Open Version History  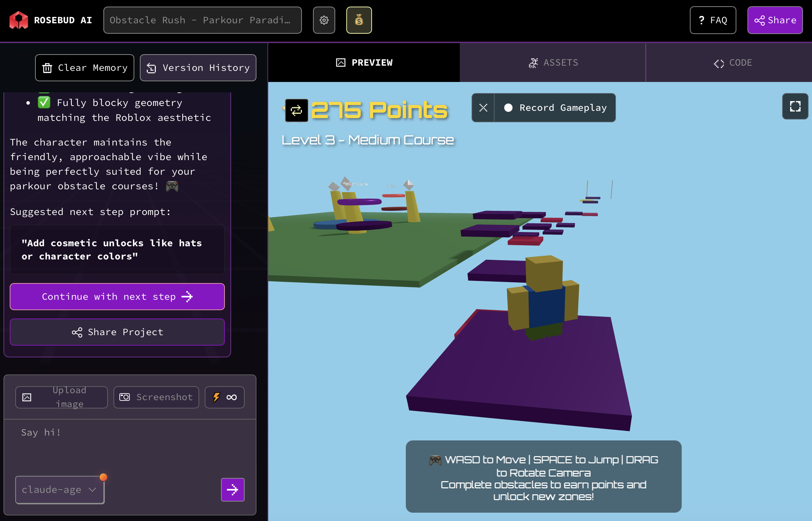(198, 68)
